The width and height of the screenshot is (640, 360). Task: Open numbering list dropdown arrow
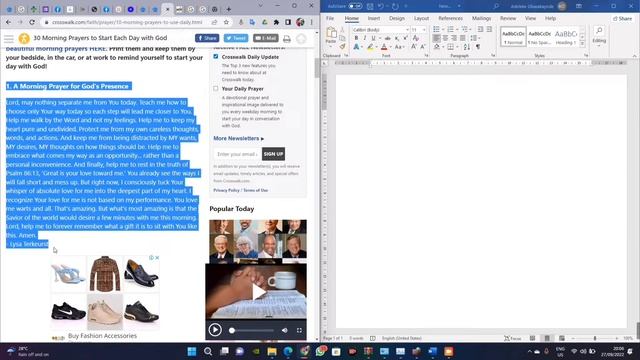click(457, 29)
